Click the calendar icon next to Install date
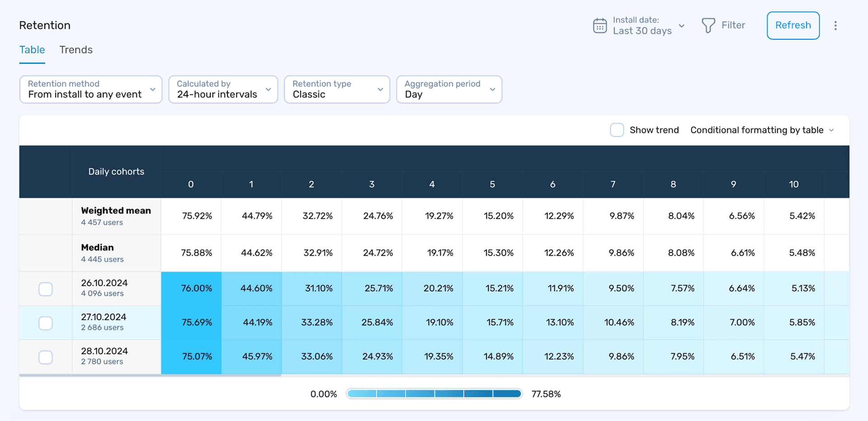 point(599,25)
